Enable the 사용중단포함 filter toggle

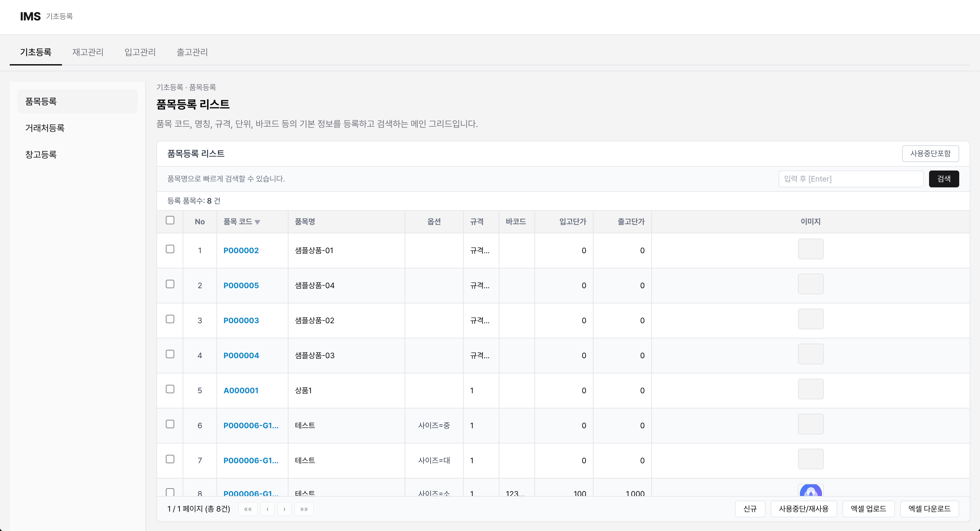930,153
